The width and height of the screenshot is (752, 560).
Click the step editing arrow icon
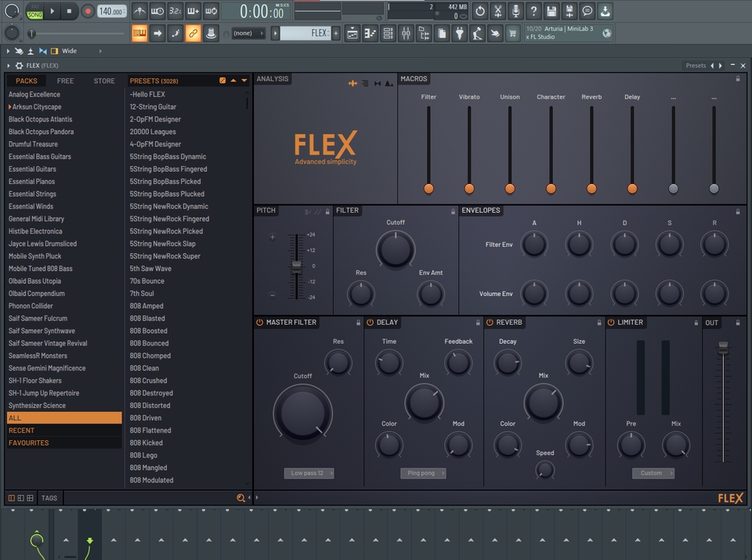click(x=157, y=33)
